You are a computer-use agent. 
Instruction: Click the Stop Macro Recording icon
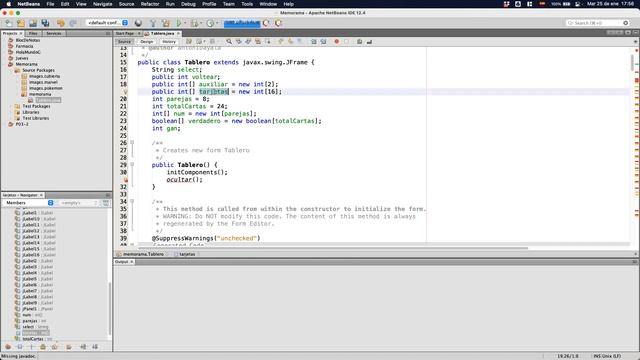pyautogui.click(x=347, y=42)
